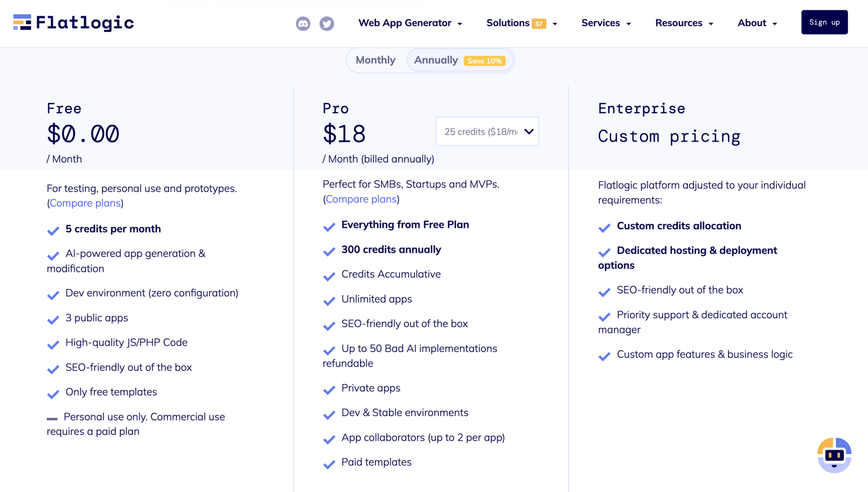Click the Free plan heading

64,108
